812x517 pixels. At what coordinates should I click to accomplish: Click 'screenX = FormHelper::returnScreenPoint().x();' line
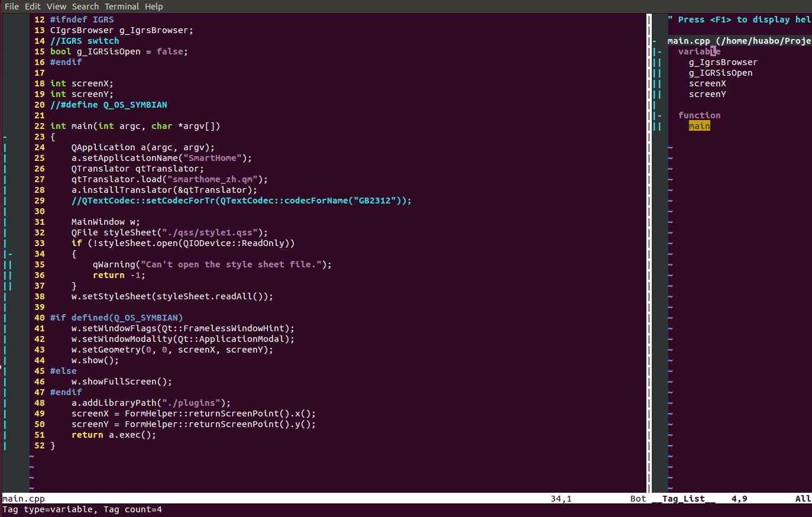pos(194,413)
